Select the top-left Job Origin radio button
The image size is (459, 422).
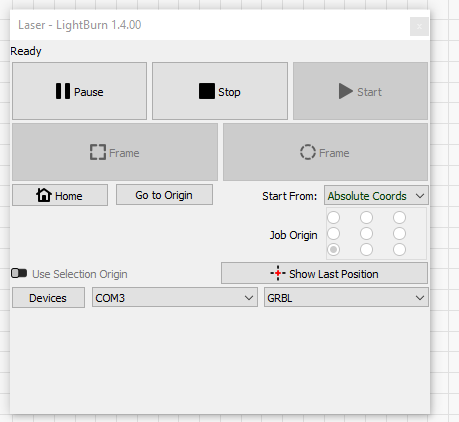pos(334,217)
